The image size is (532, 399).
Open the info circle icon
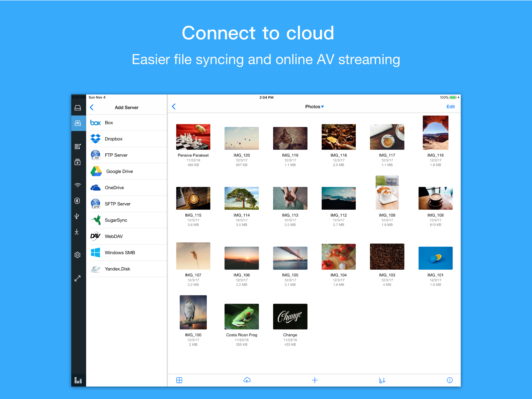[449, 380]
